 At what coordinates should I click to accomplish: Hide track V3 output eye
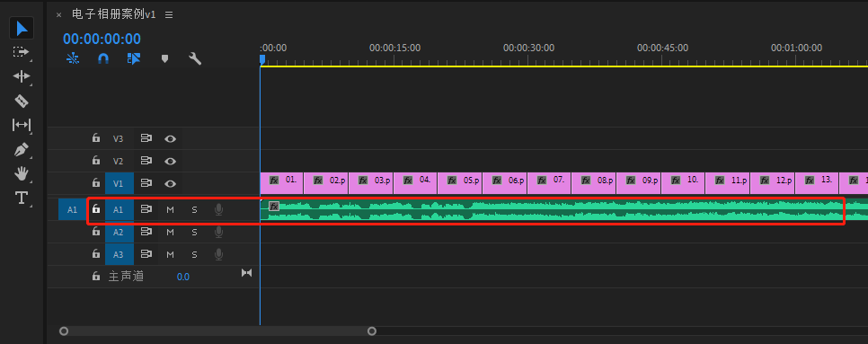(x=171, y=139)
